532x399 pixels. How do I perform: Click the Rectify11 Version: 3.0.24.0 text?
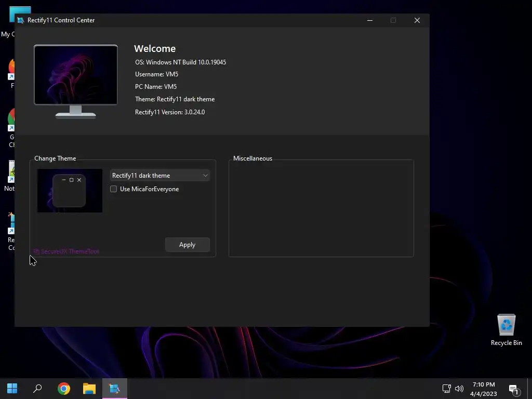click(x=170, y=112)
